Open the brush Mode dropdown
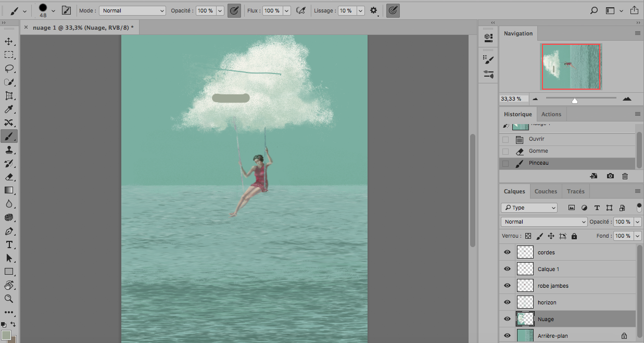Image resolution: width=644 pixels, height=343 pixels. [132, 10]
